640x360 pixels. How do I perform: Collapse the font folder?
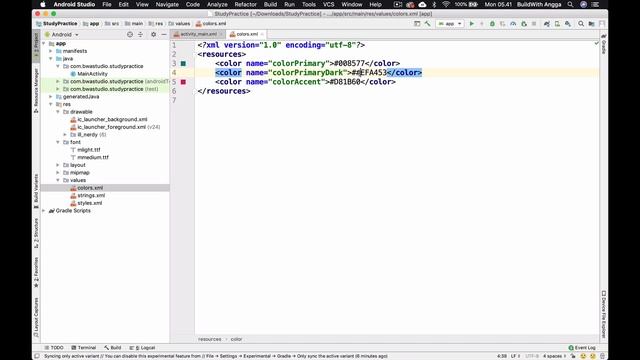[58, 142]
